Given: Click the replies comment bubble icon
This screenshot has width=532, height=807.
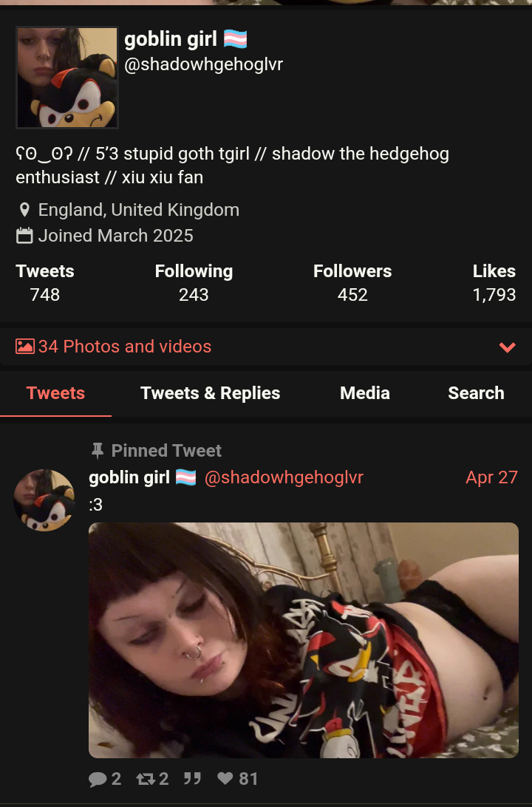Looking at the screenshot, I should (x=98, y=779).
